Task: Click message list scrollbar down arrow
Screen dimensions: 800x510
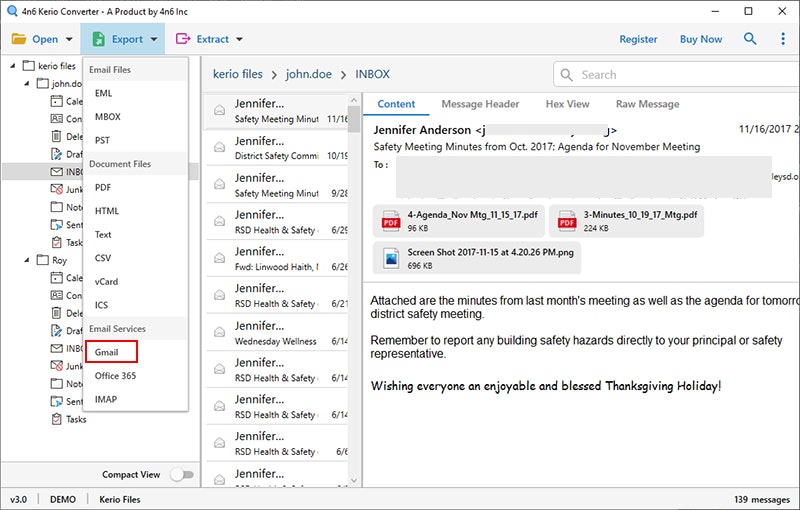Action: click(354, 481)
